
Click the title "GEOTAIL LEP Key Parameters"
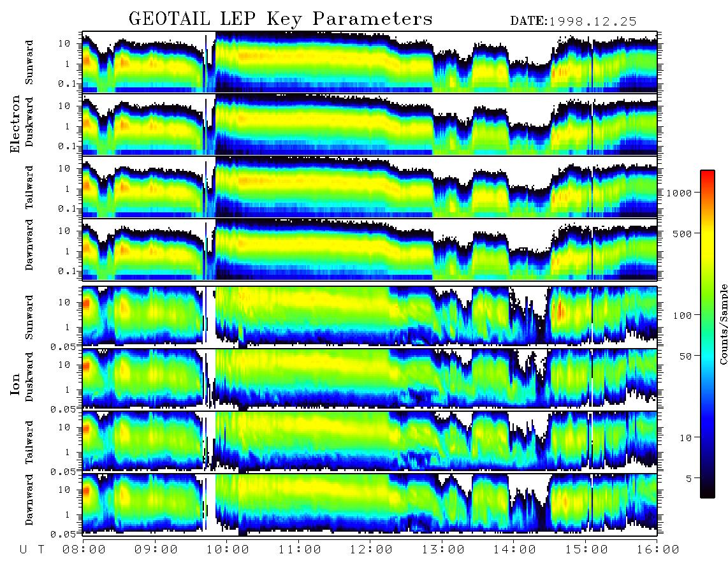[x=280, y=19]
